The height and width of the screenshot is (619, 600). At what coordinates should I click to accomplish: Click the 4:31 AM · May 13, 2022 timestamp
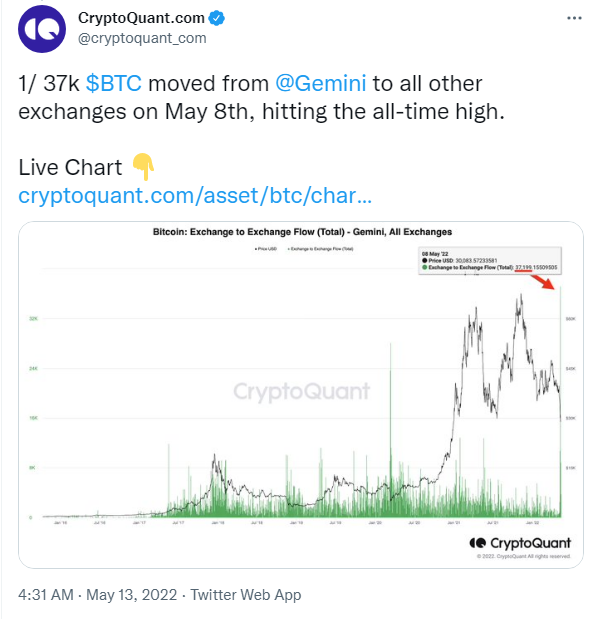(x=98, y=595)
